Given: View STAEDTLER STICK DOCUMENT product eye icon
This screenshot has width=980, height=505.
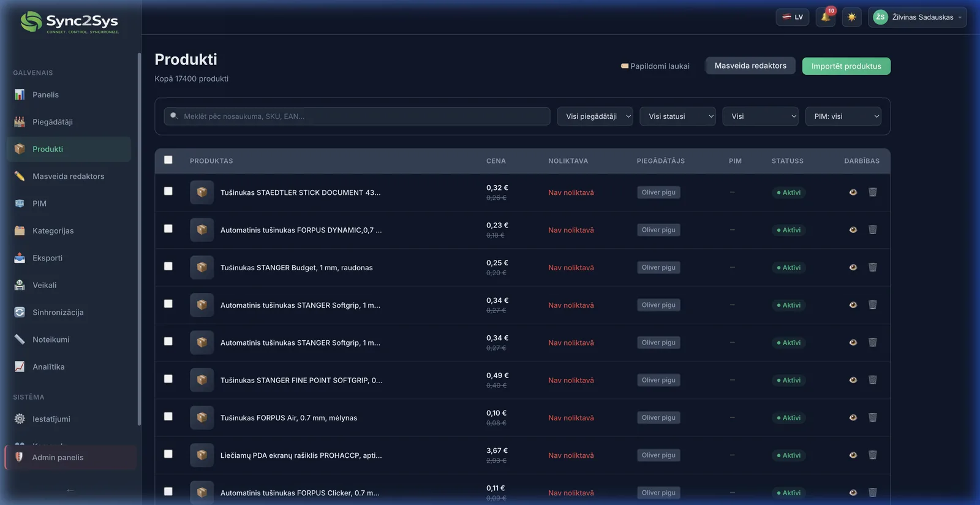Looking at the screenshot, I should pos(853,192).
